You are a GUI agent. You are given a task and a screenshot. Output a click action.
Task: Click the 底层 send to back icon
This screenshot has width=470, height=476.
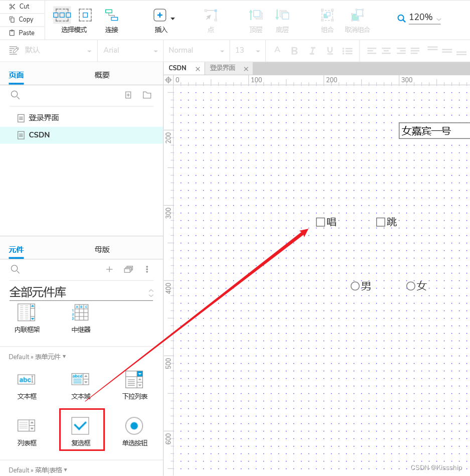[x=282, y=15]
